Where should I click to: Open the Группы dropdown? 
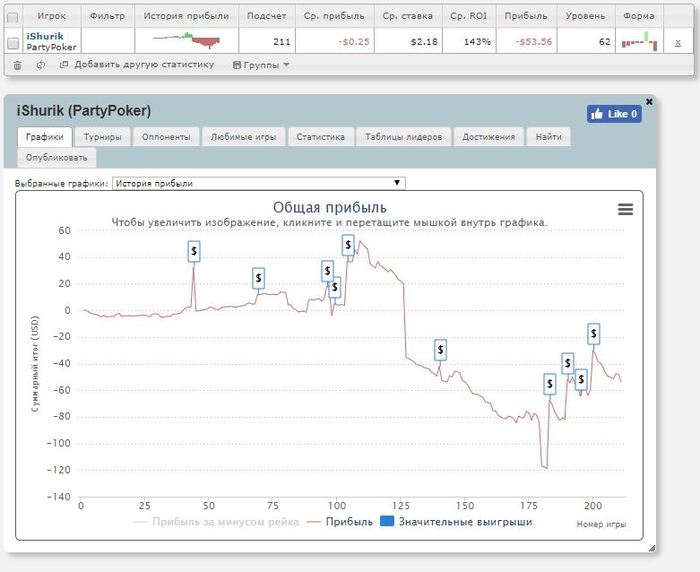261,65
